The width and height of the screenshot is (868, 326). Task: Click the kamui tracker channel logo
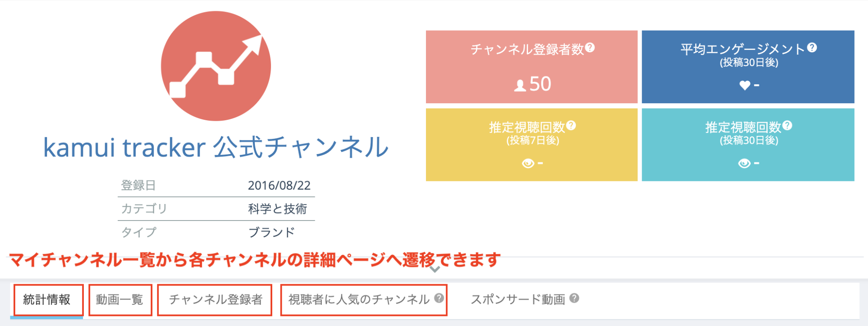click(x=216, y=66)
